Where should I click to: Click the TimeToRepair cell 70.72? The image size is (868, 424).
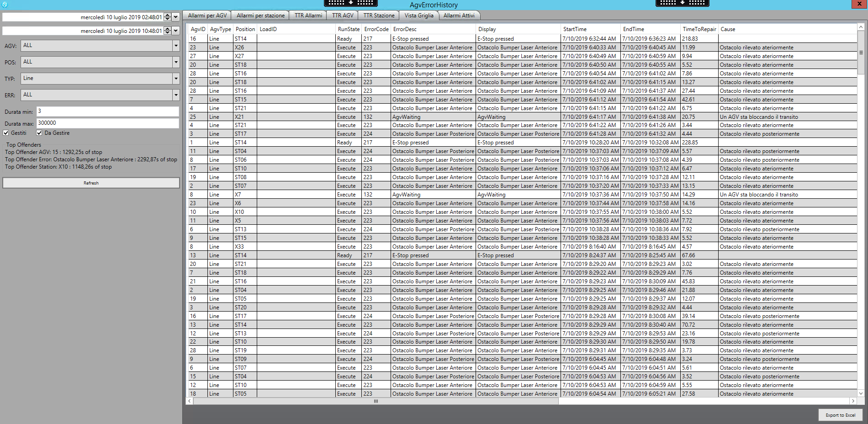[x=699, y=325]
